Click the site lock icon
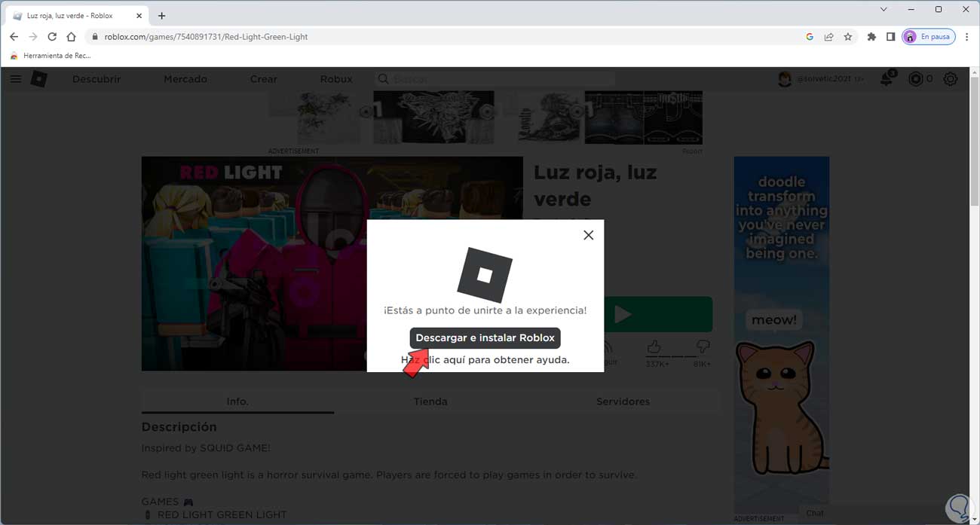The image size is (980, 525). [94, 36]
